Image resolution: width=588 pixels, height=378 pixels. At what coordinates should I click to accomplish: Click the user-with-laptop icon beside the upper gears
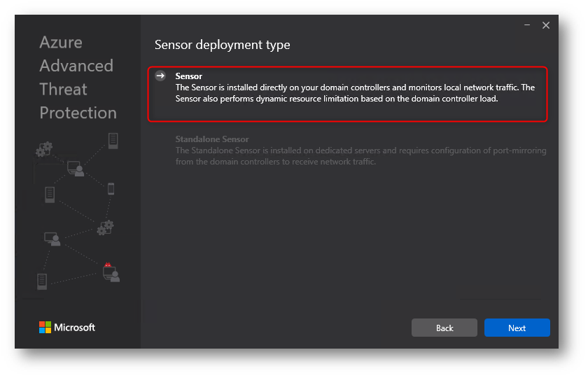coord(75,169)
